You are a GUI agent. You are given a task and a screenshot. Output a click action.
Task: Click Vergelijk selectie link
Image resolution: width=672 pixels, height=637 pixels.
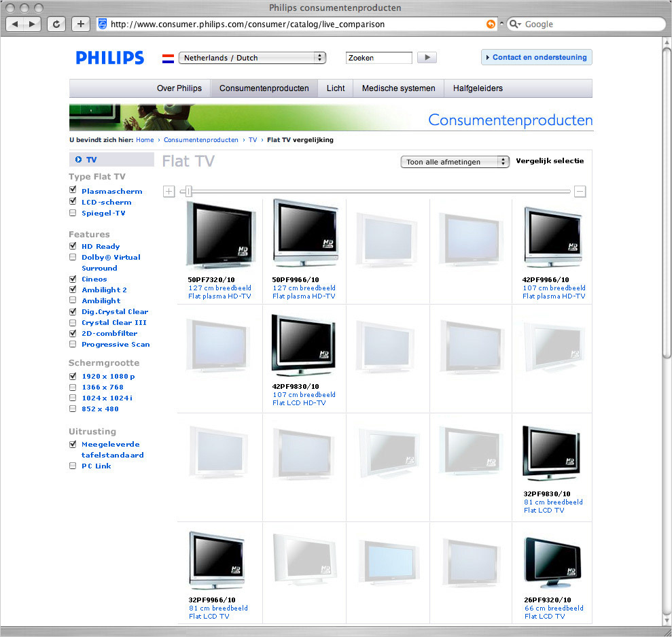[x=550, y=160]
